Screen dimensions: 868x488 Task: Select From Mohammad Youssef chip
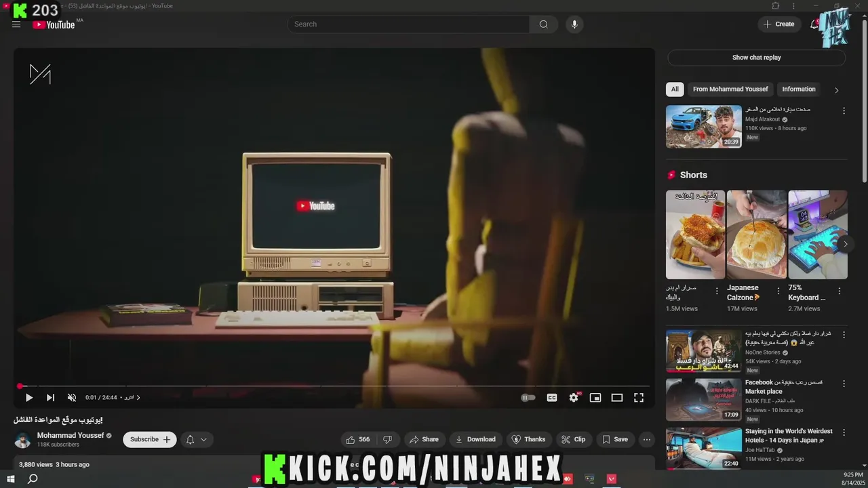(730, 89)
